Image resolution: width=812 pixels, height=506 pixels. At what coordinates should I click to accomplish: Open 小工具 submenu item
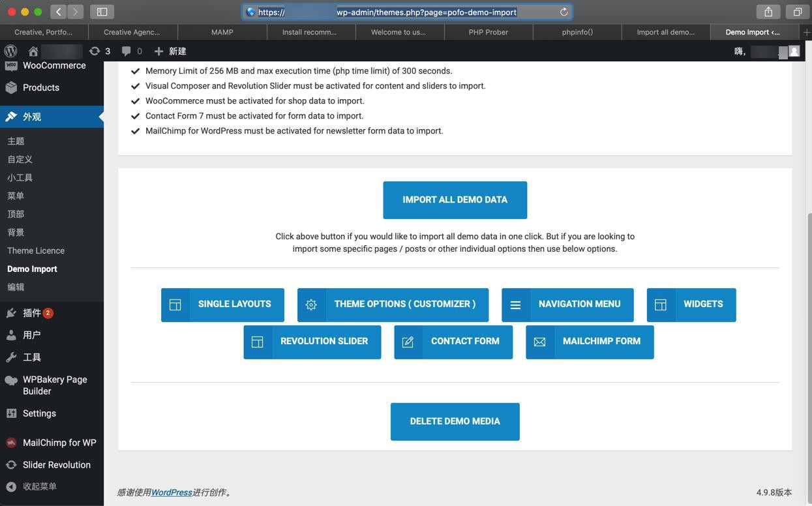pyautogui.click(x=20, y=177)
